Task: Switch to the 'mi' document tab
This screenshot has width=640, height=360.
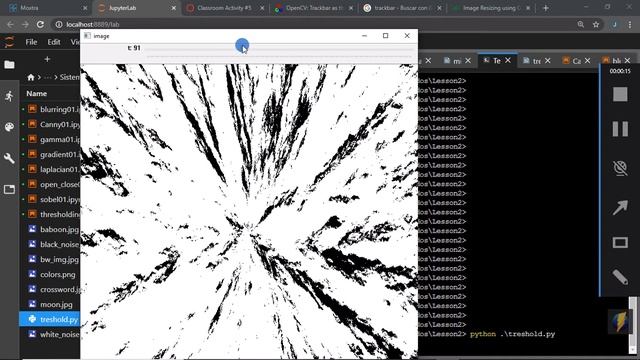Action: coord(457,61)
